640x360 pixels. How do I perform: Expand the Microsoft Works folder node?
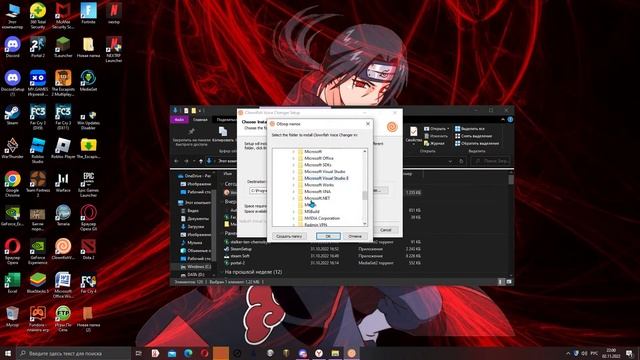293,184
